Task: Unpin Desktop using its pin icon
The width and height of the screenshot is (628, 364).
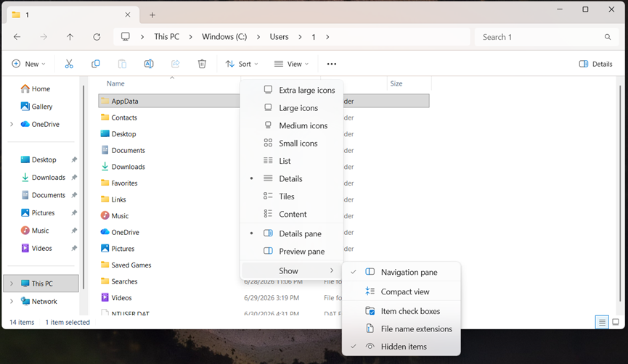Action: point(74,160)
